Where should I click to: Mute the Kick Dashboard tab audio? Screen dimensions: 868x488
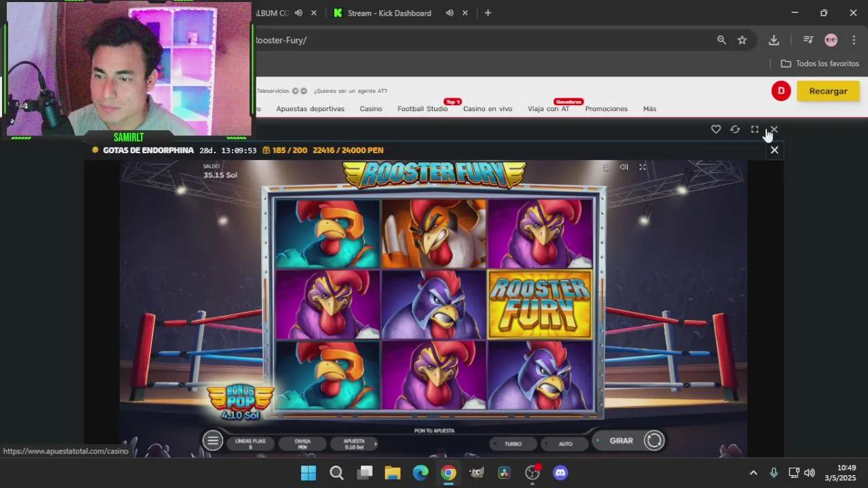(x=450, y=13)
